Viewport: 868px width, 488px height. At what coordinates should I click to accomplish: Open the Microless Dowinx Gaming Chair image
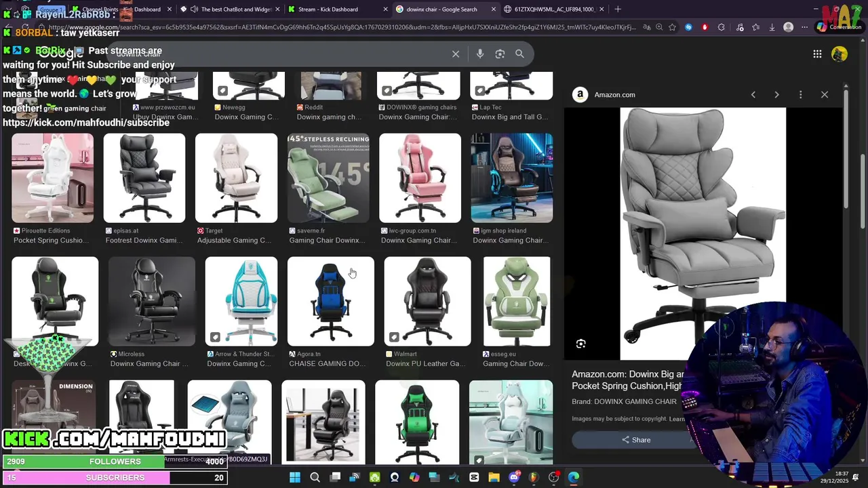point(151,302)
